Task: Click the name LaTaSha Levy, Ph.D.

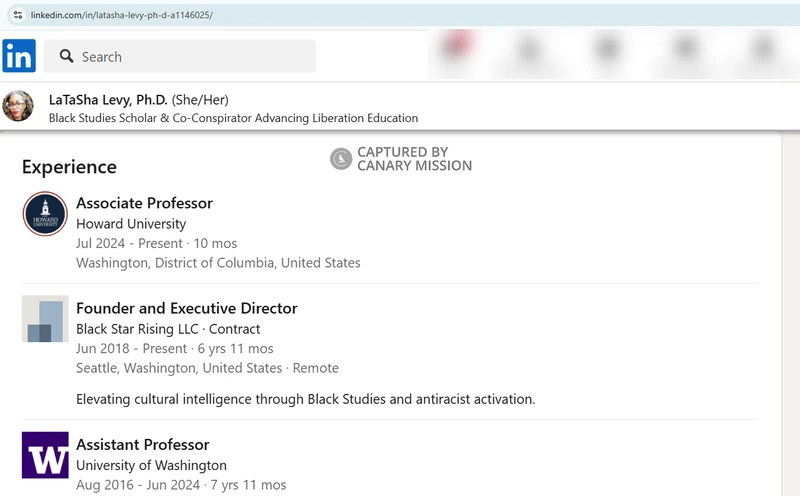Action: point(108,100)
